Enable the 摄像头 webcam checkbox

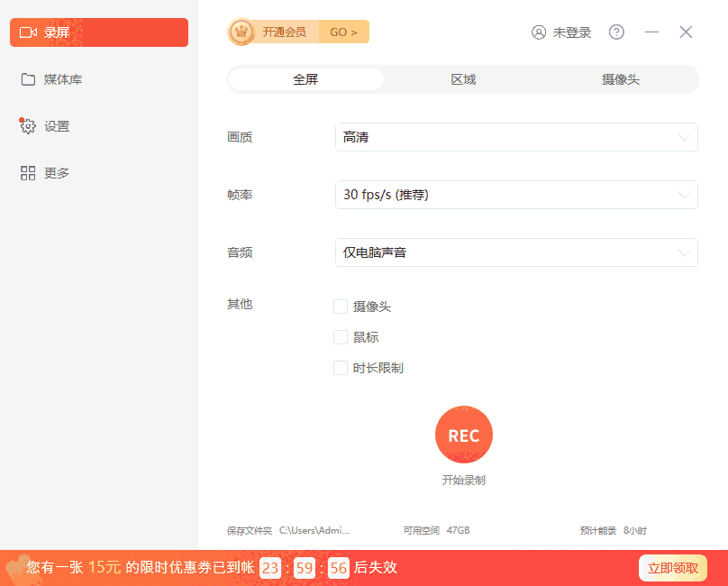[x=341, y=307]
